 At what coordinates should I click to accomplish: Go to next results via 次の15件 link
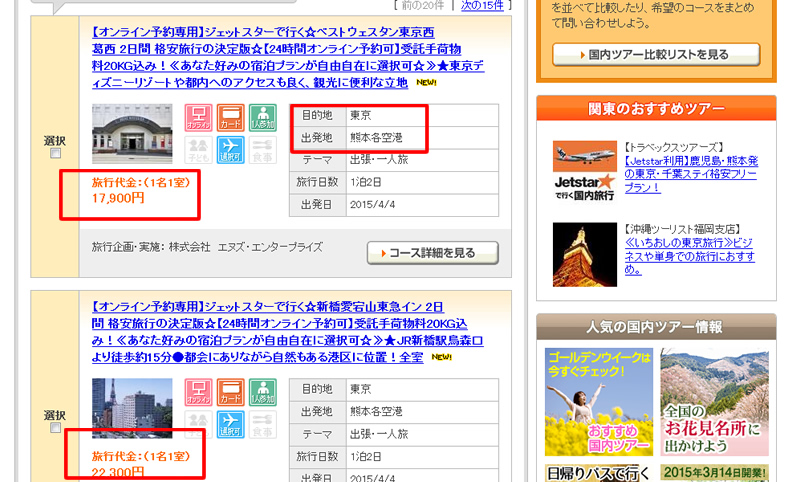coord(482,6)
